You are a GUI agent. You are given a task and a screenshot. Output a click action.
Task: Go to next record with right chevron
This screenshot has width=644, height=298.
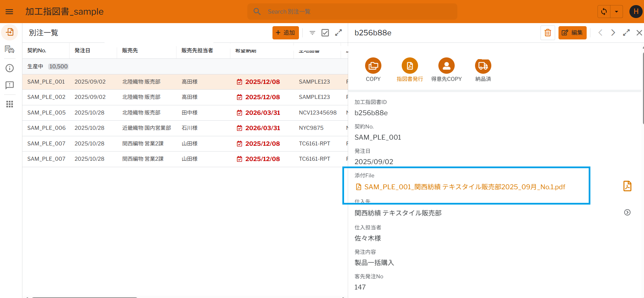(x=613, y=33)
